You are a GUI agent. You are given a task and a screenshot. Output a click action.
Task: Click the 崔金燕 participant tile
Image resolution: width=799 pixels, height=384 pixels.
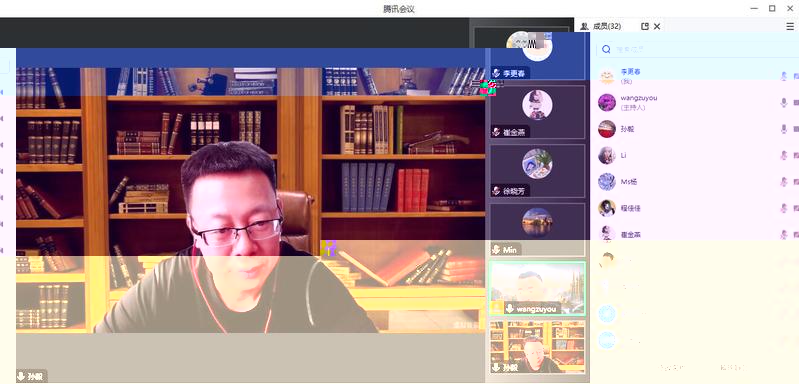pyautogui.click(x=537, y=112)
